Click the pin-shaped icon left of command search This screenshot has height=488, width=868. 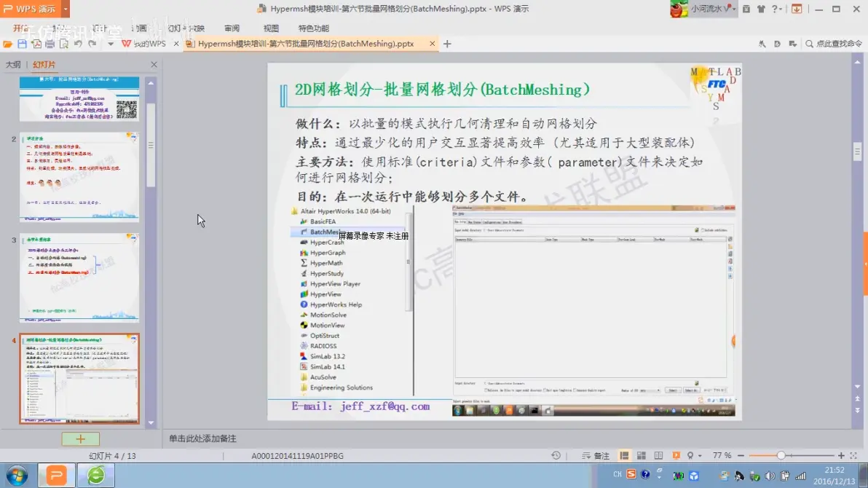[762, 44]
